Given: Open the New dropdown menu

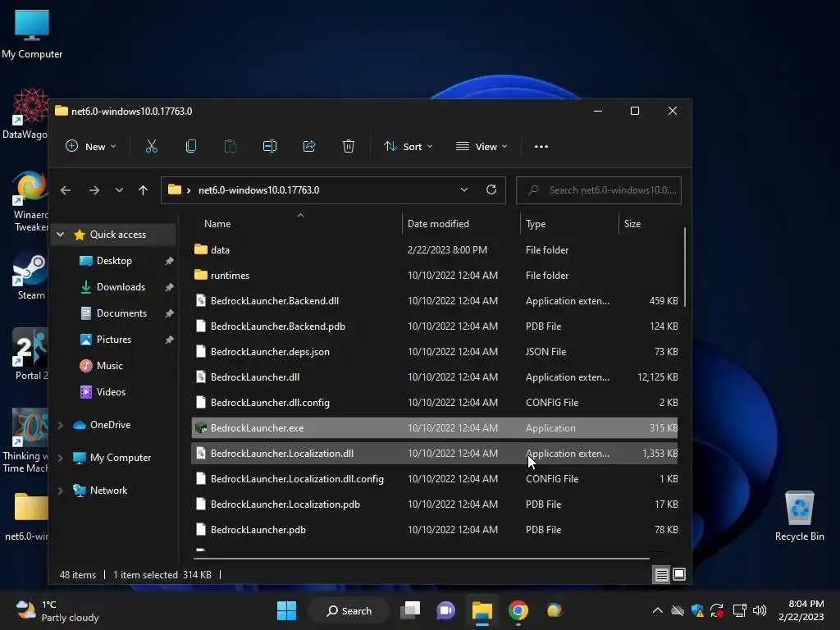Looking at the screenshot, I should [90, 146].
